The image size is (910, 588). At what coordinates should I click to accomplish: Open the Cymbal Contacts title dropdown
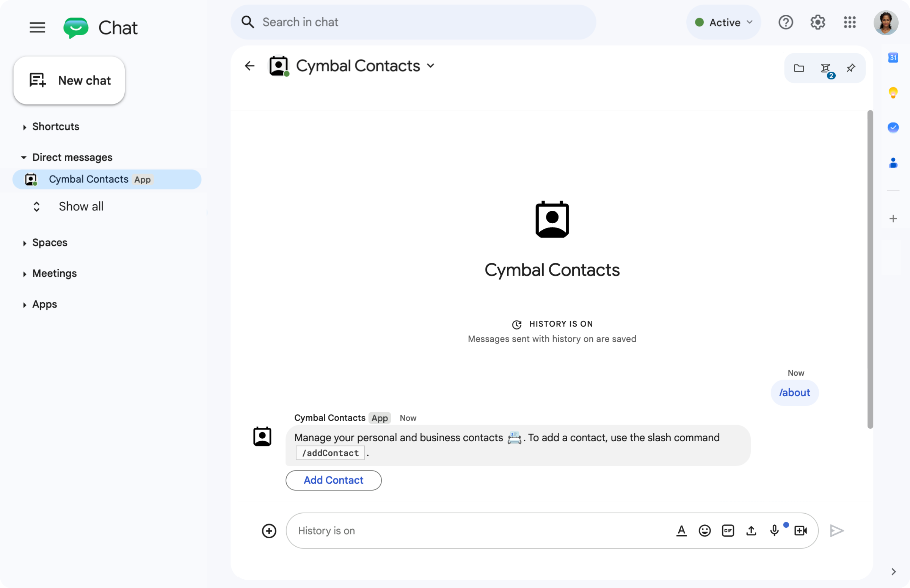pyautogui.click(x=430, y=66)
